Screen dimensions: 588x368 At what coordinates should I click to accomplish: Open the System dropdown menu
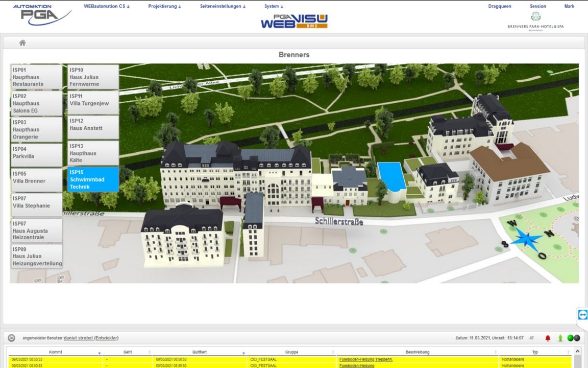[x=274, y=6]
